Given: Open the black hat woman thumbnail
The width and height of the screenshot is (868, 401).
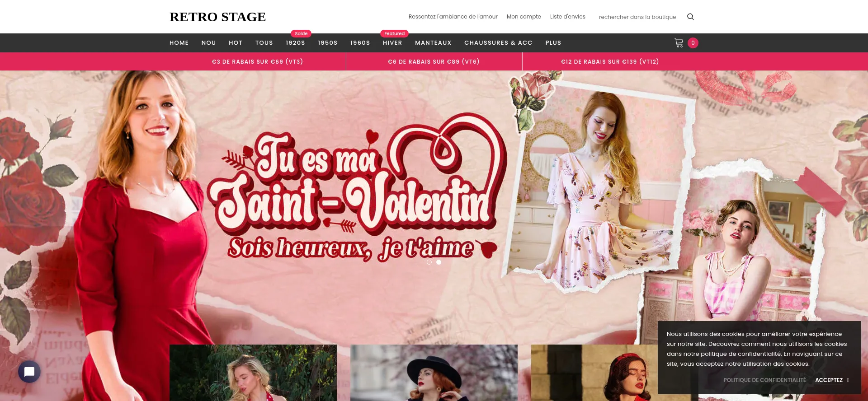Looking at the screenshot, I should tap(434, 373).
